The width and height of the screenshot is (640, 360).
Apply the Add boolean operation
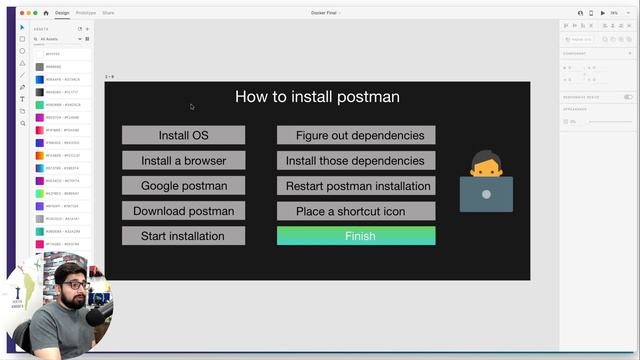[605, 39]
